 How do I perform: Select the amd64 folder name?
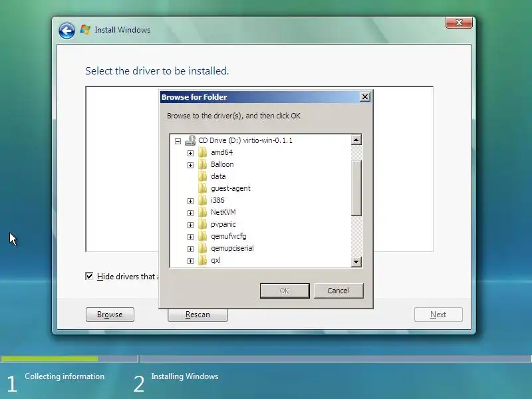[x=222, y=152]
